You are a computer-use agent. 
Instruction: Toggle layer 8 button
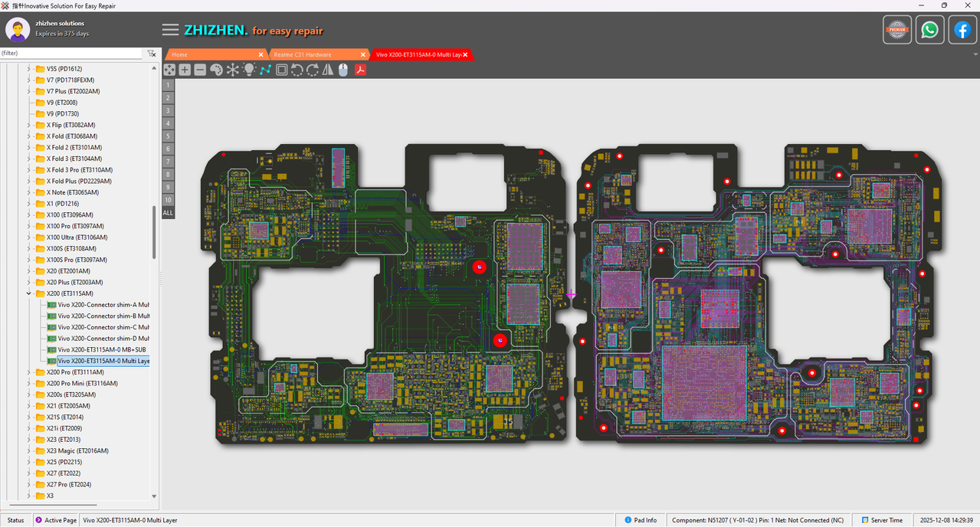tap(168, 174)
